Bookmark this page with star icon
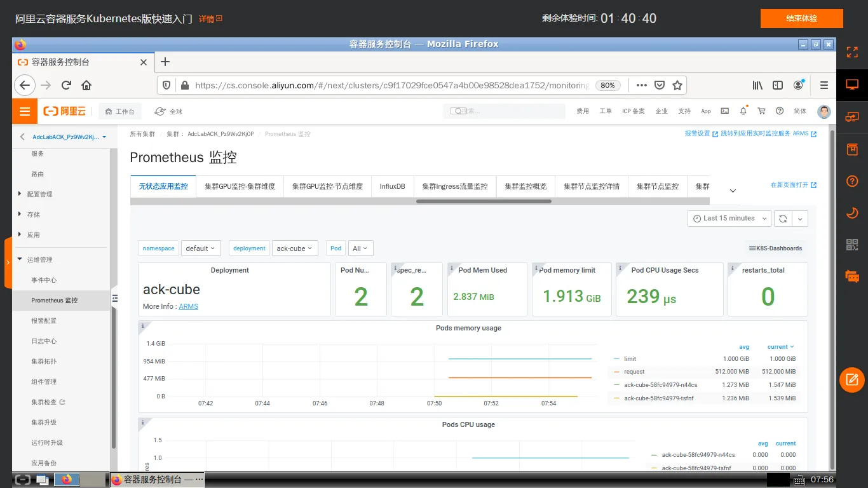Screen dimensions: 868x488 [677, 85]
